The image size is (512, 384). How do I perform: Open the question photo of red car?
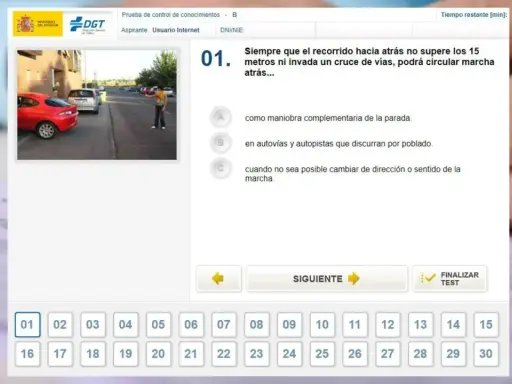tap(97, 105)
